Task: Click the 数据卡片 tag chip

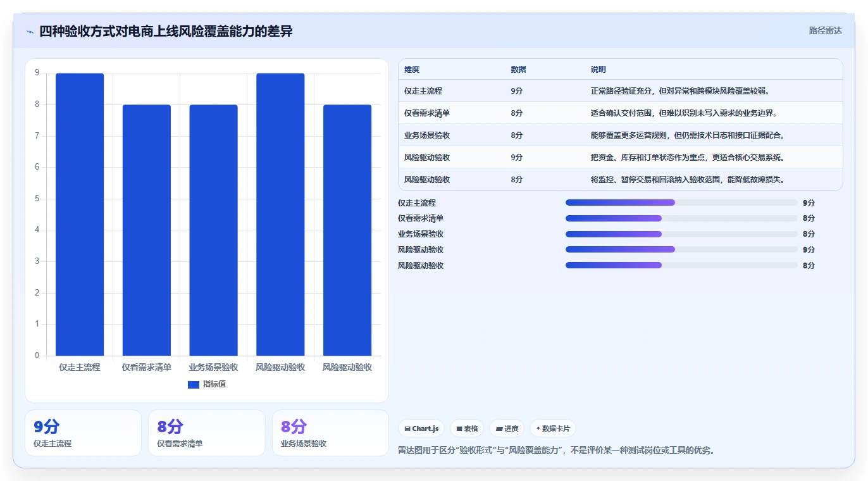Action: pos(553,428)
